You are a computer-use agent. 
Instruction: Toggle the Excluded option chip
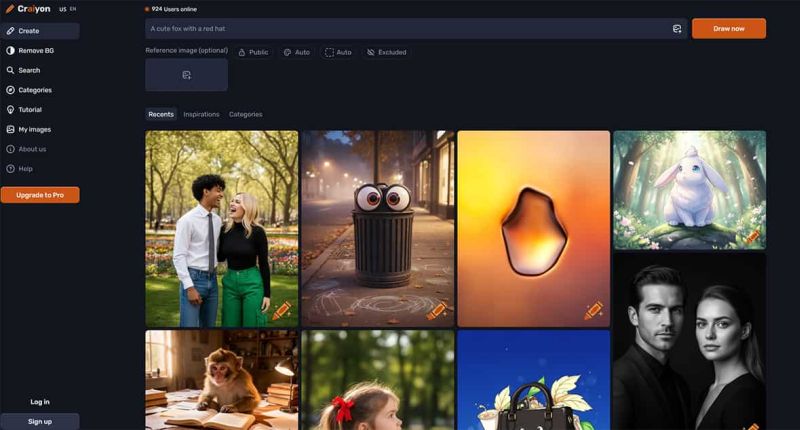pyautogui.click(x=386, y=52)
